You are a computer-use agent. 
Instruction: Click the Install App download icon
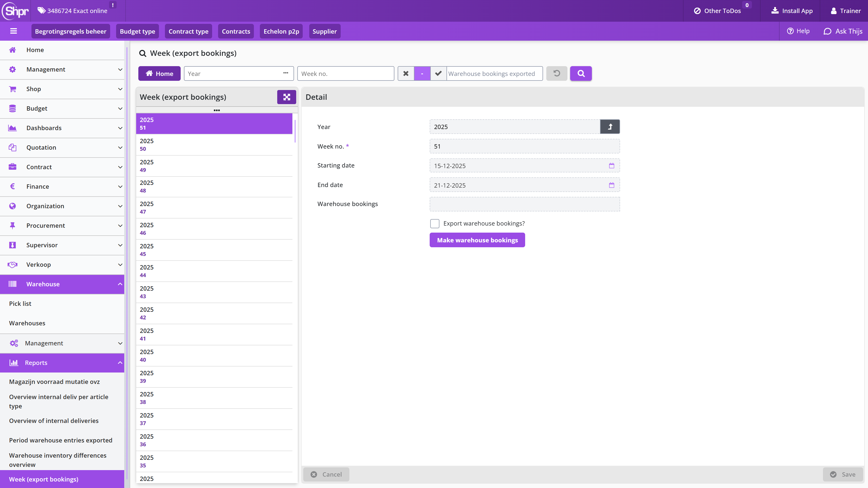coord(775,11)
